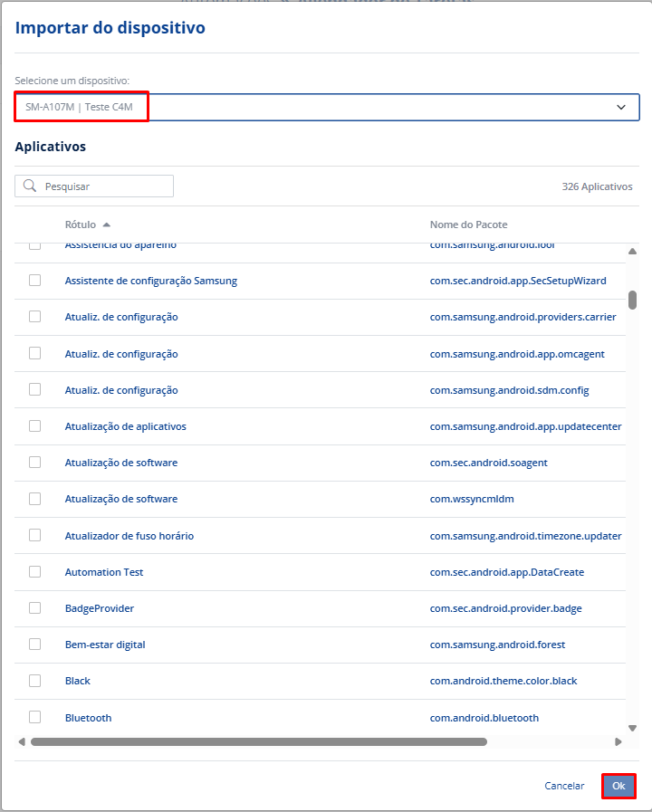
Task: Open the device selection dropdown
Action: click(x=326, y=107)
